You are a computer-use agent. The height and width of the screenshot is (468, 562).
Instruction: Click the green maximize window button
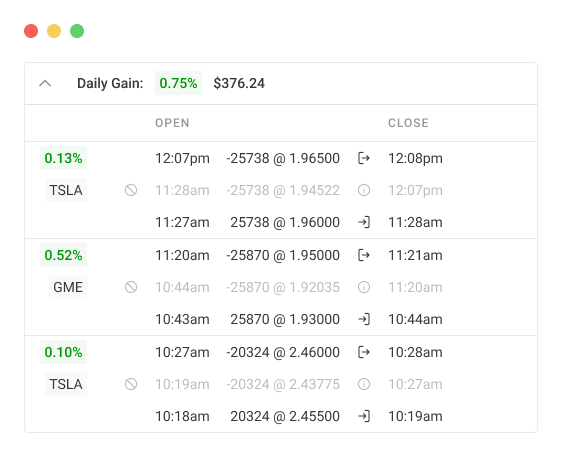click(x=77, y=31)
